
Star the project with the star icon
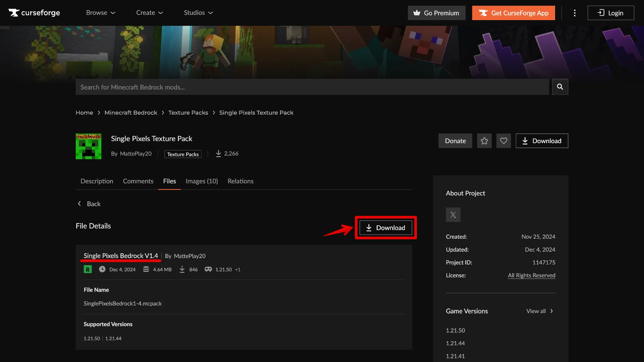click(484, 141)
